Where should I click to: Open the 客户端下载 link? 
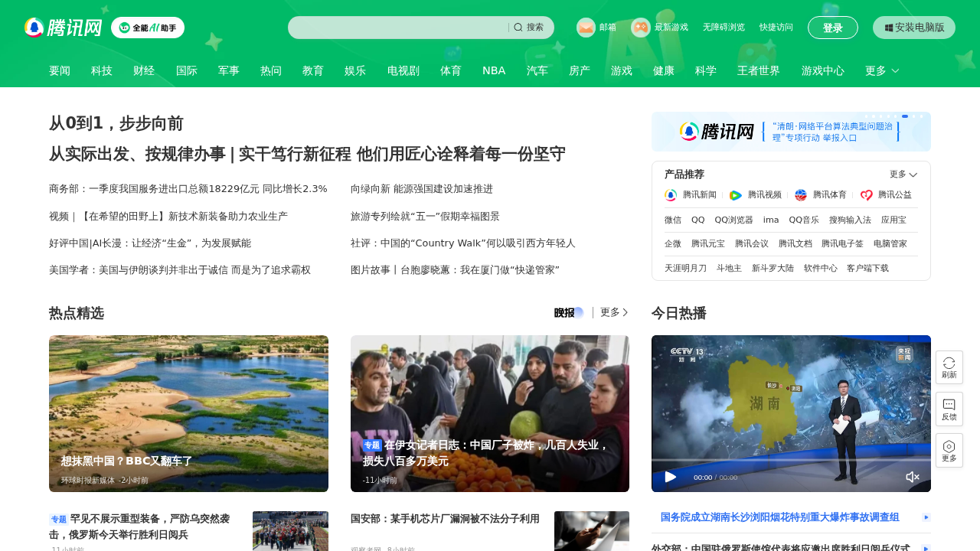pyautogui.click(x=868, y=269)
